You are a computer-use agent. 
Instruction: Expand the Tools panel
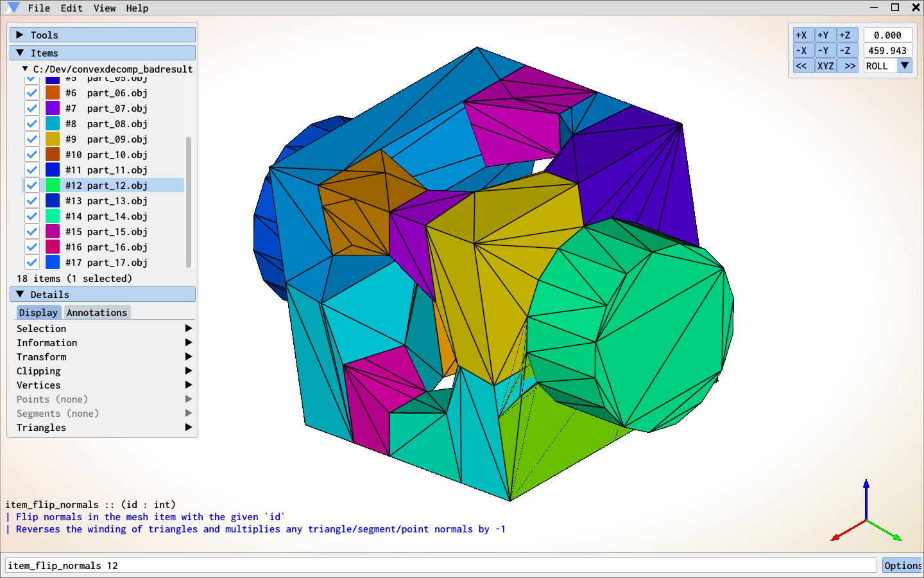tap(103, 35)
